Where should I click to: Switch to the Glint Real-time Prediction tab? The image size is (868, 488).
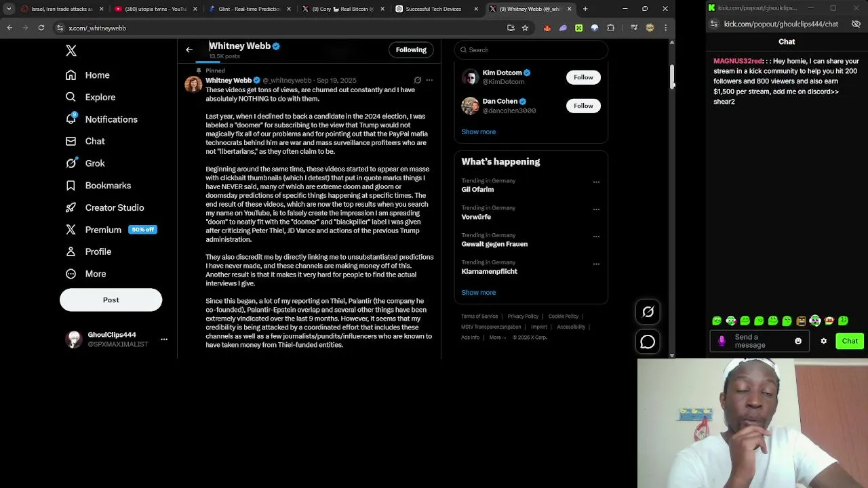(249, 9)
